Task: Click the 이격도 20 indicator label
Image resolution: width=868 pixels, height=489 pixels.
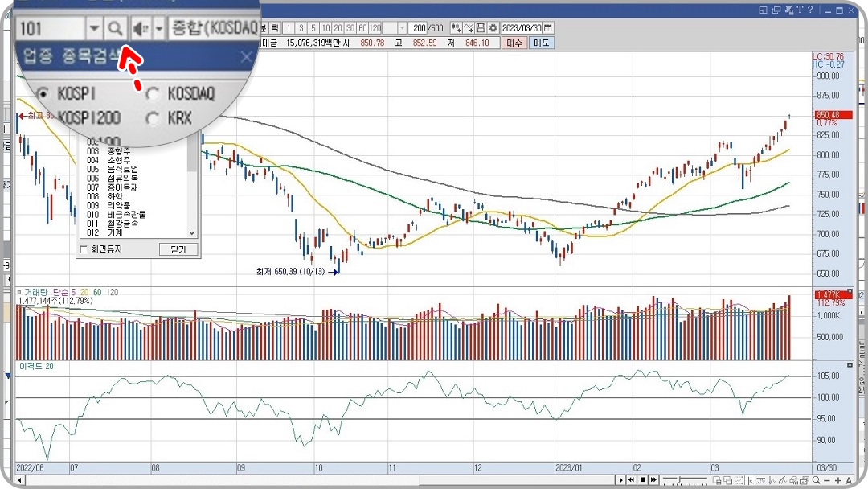Action: tap(36, 366)
